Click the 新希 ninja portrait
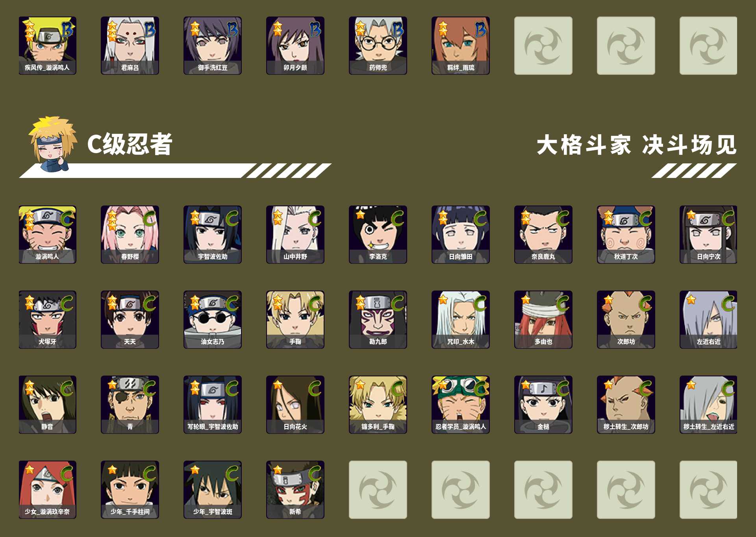The image size is (756, 537). (295, 490)
